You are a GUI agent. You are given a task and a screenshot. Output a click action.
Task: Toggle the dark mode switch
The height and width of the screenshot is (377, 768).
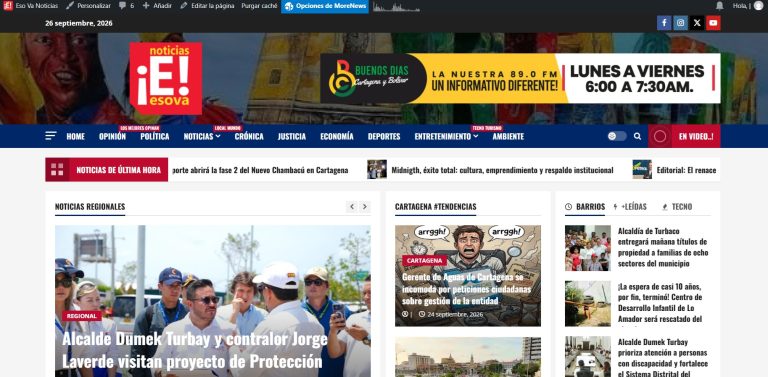[617, 136]
